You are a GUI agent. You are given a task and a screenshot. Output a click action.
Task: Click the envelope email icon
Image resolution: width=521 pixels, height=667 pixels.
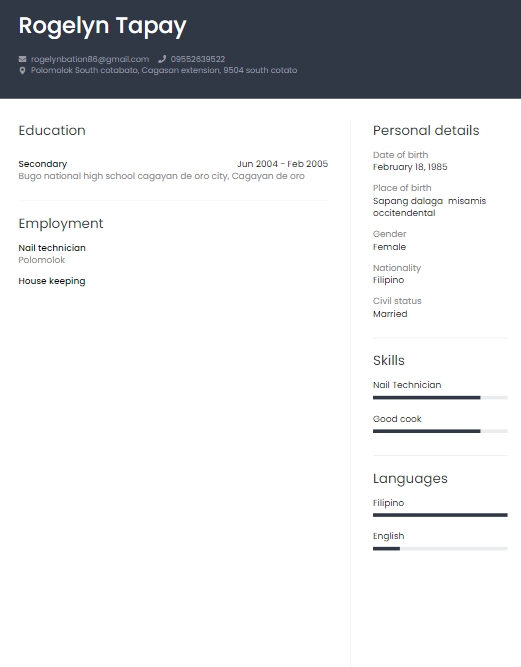coord(23,59)
